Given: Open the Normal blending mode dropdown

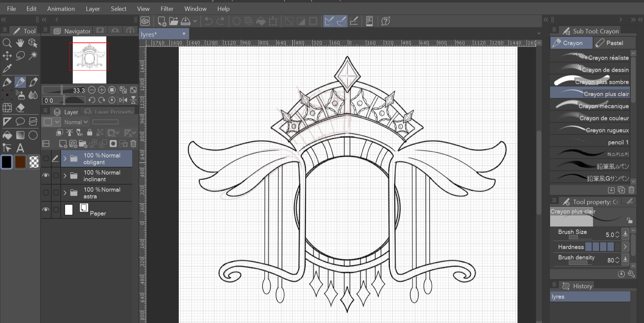Looking at the screenshot, I should tap(76, 122).
